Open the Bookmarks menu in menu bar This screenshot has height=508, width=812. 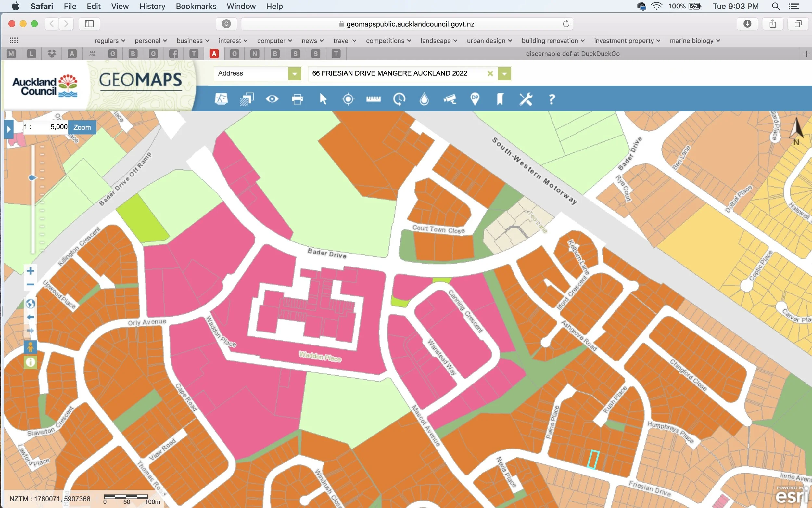pyautogui.click(x=196, y=6)
